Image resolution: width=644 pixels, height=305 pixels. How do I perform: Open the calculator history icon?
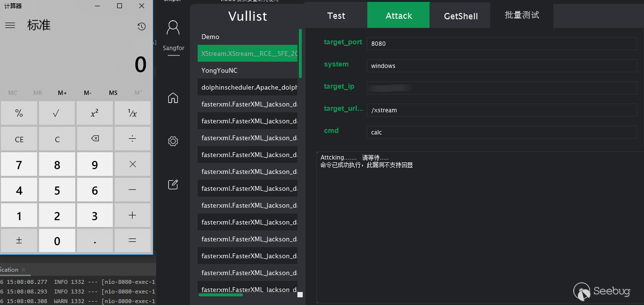[141, 27]
